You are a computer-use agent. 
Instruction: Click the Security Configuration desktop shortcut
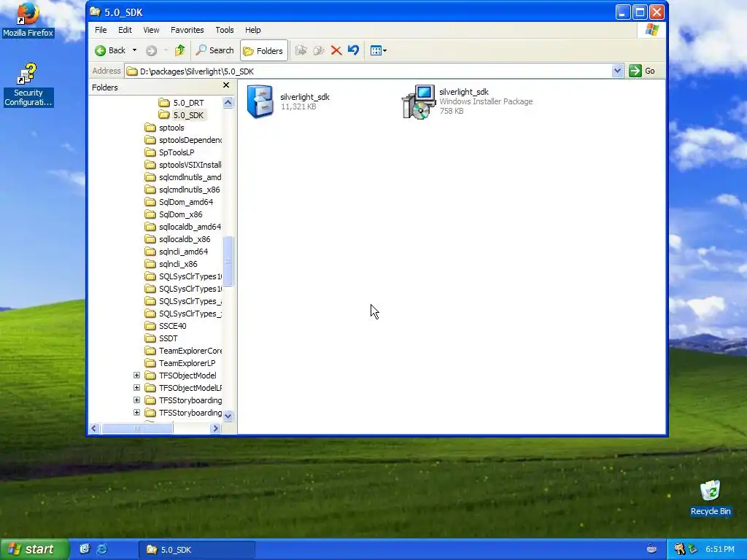click(28, 85)
